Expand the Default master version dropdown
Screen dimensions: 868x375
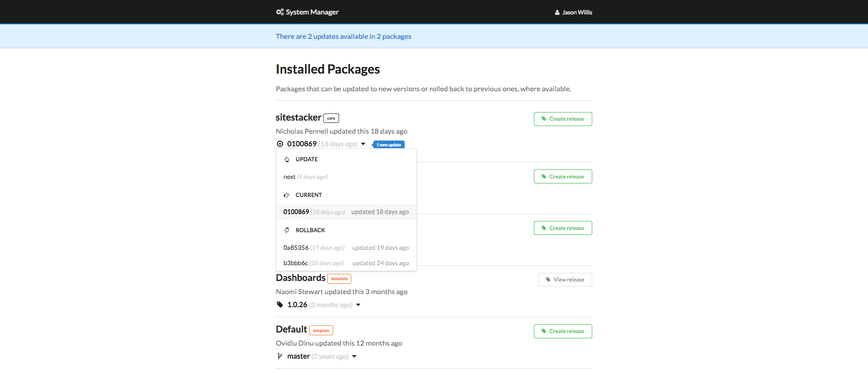354,356
